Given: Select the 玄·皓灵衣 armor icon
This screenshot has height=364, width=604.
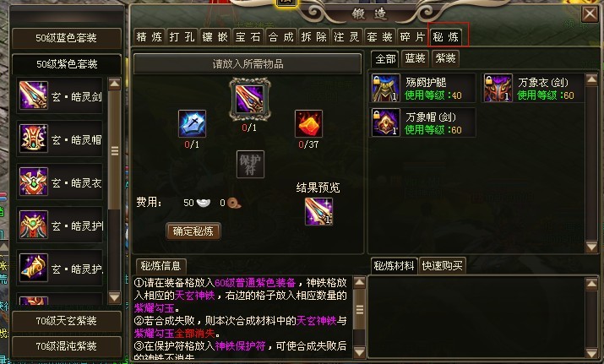Looking at the screenshot, I should tap(34, 182).
